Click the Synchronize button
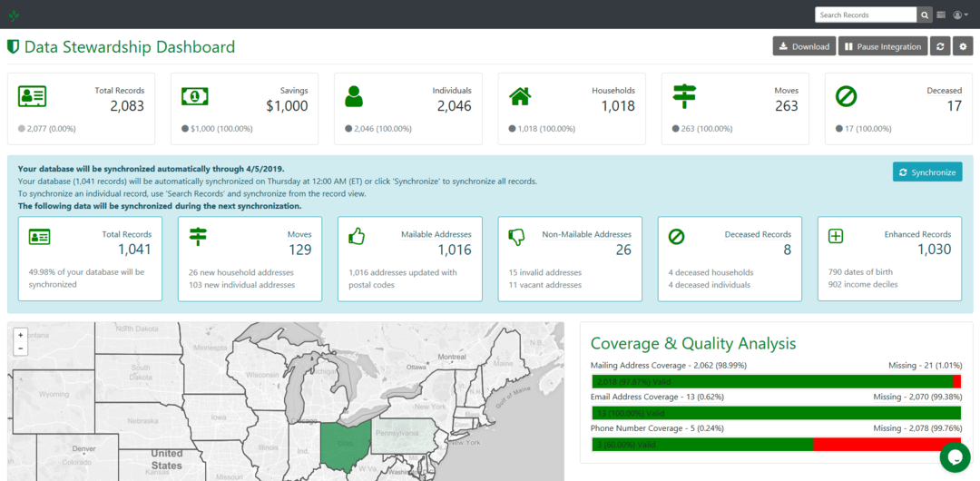 point(926,172)
